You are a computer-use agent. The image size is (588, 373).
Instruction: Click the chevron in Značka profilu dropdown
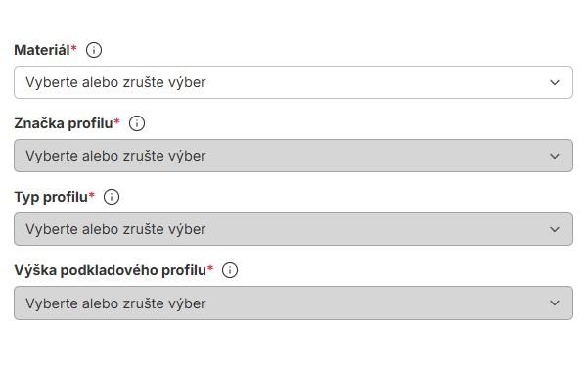click(555, 156)
